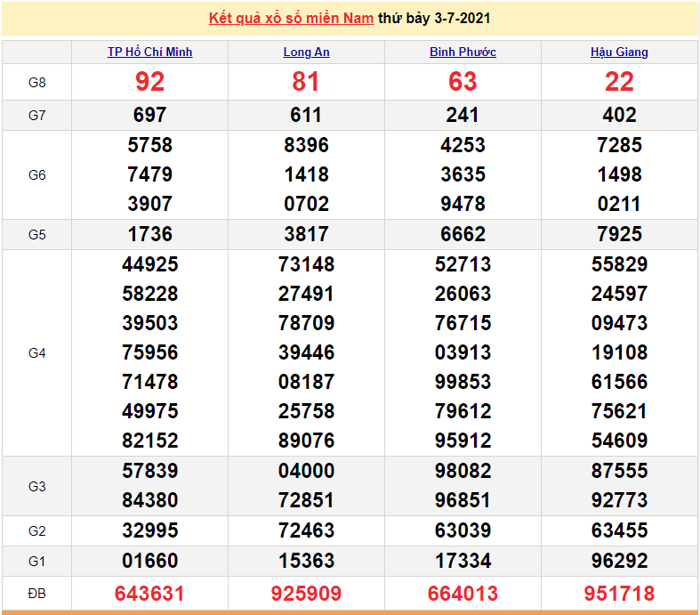Open the Long An column link
700x615 pixels.
tap(306, 53)
